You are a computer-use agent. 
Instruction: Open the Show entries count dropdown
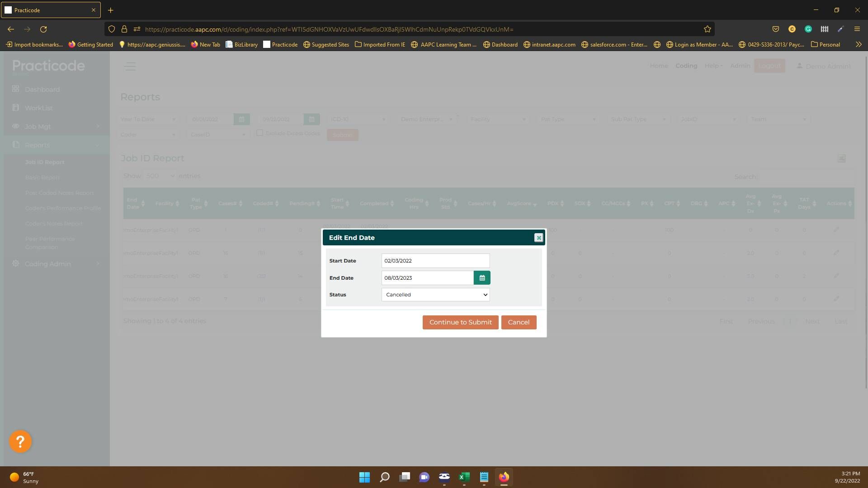click(160, 176)
